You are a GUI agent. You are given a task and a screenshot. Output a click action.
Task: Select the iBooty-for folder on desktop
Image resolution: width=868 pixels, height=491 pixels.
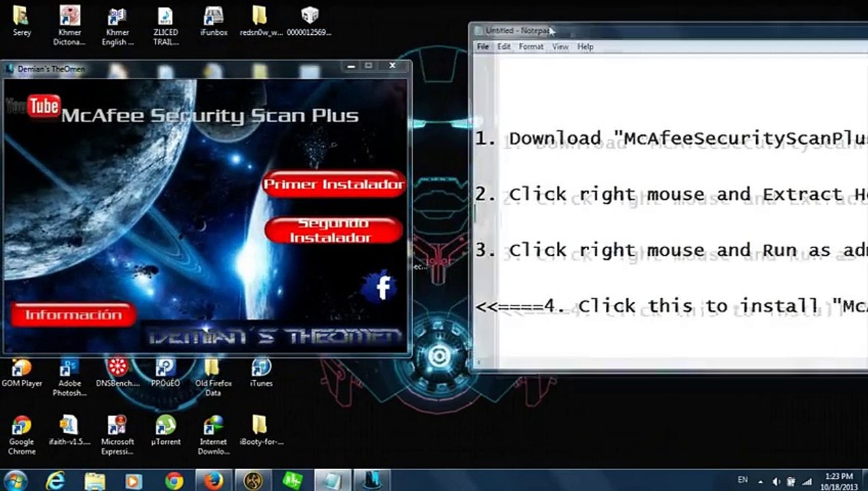261,430
